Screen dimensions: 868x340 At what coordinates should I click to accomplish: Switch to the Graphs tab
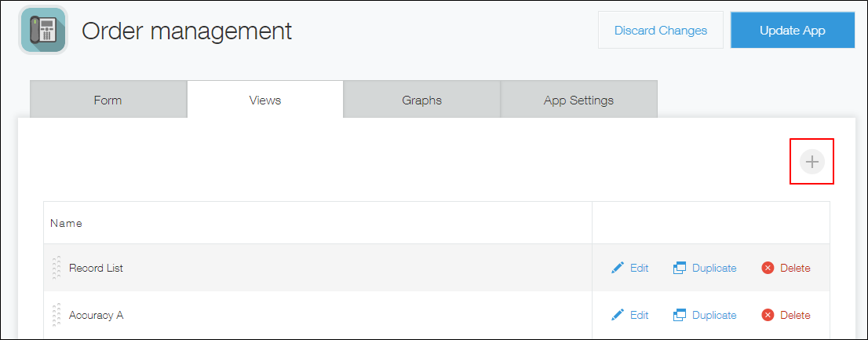pos(421,100)
